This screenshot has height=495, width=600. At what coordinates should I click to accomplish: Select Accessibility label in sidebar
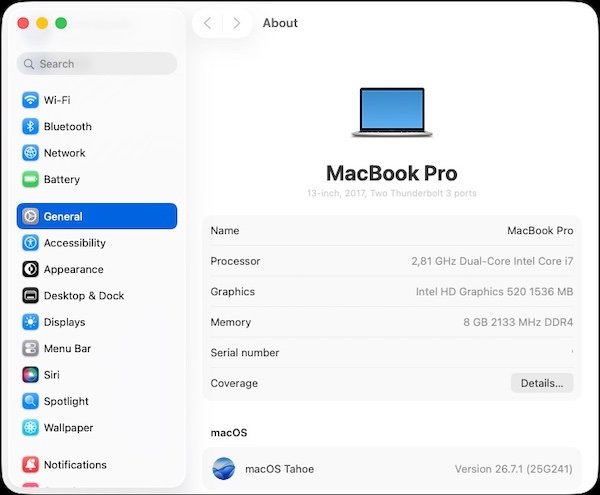(75, 243)
